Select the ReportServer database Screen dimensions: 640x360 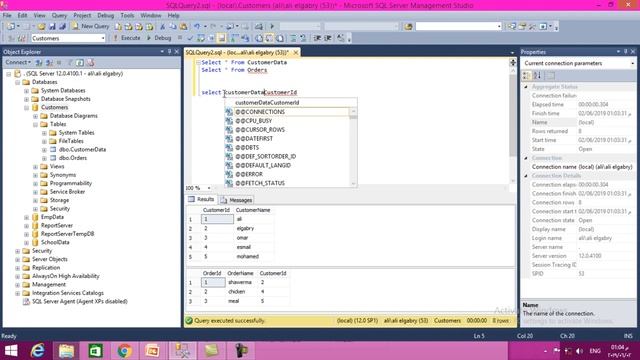57,225
